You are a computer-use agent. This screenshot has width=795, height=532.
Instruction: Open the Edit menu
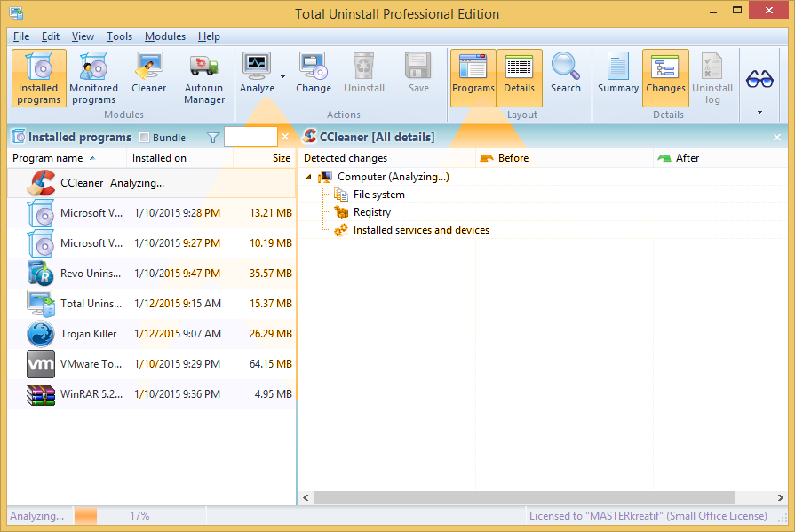tap(51, 36)
